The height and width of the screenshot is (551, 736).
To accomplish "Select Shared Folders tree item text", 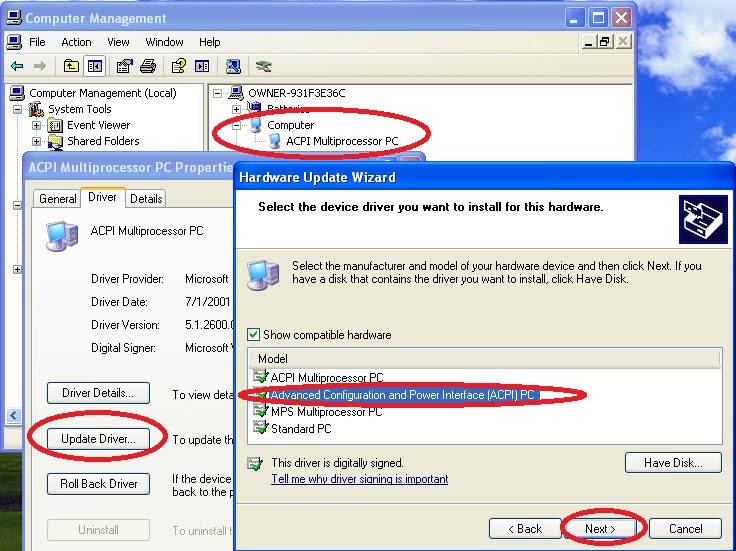I will [103, 141].
